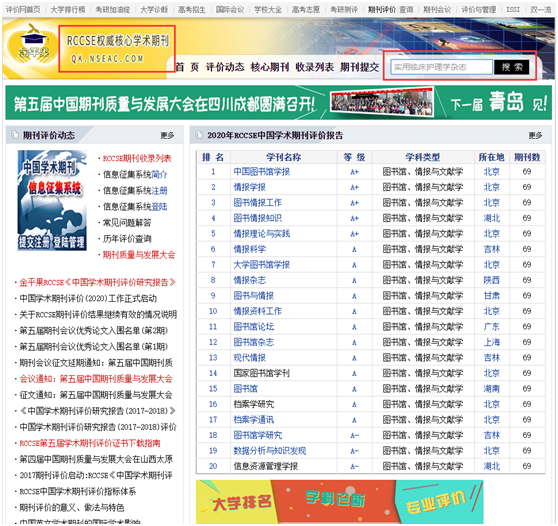Go to the 期刊提交 navigation item
The height and width of the screenshot is (526, 558).
359,67
